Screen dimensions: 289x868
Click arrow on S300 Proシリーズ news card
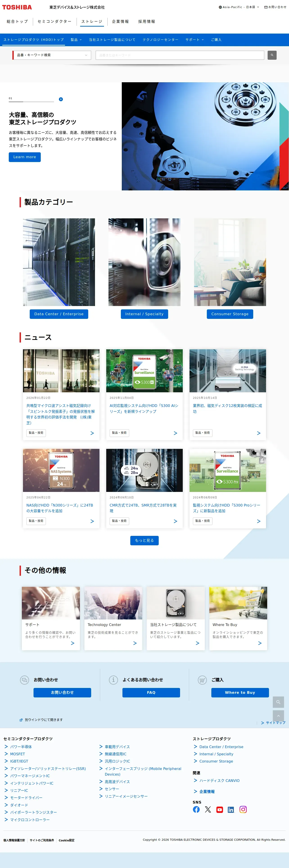(x=259, y=521)
